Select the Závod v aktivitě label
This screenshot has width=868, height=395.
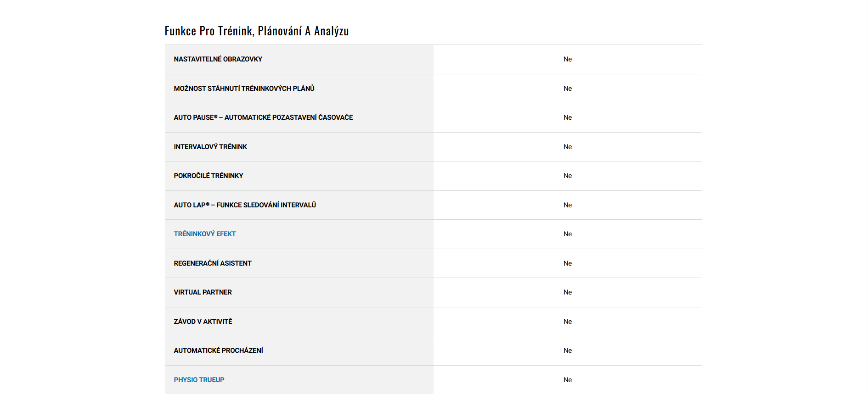coord(203,322)
